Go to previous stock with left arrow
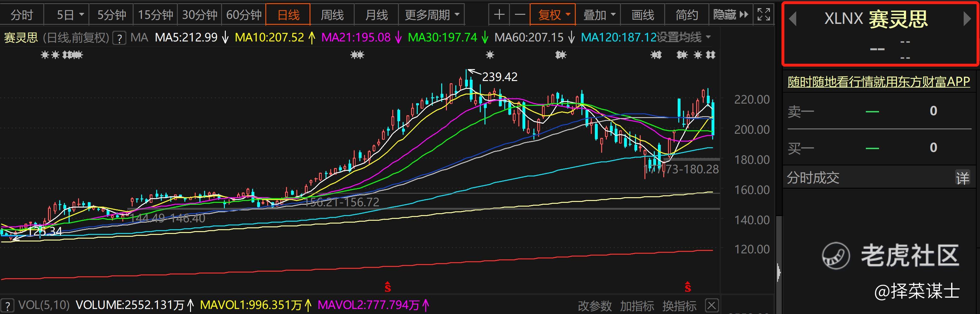Screen dimensions: 980x314 coord(793,19)
